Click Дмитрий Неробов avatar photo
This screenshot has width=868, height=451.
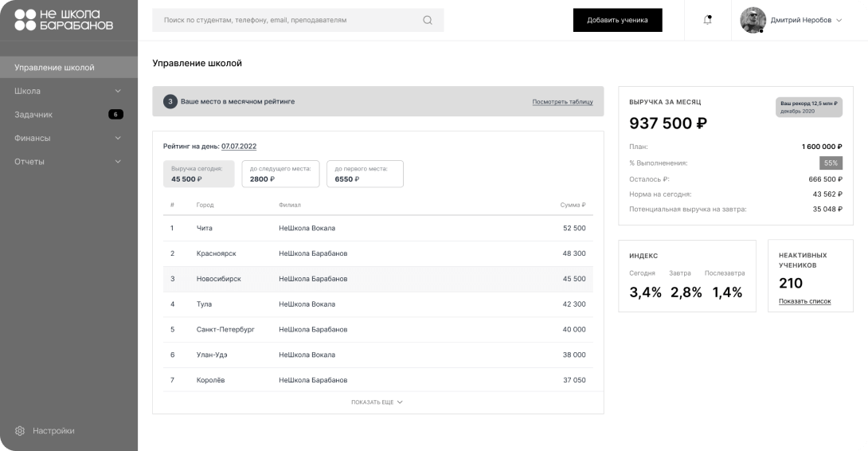coord(753,21)
